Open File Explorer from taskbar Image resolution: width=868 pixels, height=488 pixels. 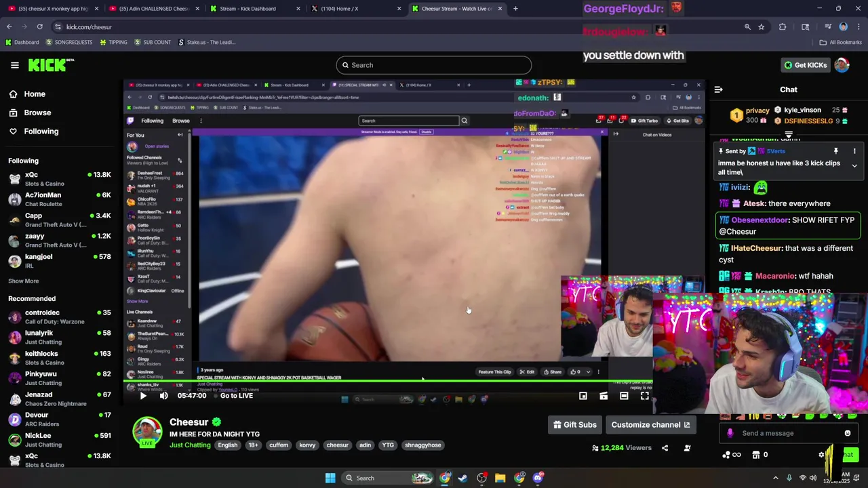click(x=500, y=479)
